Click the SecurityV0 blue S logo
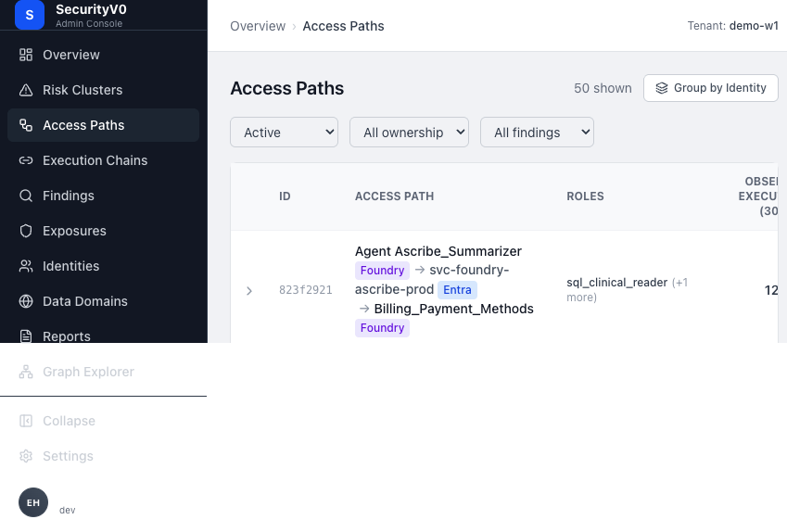Screen dimensions: 787x532 click(30, 15)
